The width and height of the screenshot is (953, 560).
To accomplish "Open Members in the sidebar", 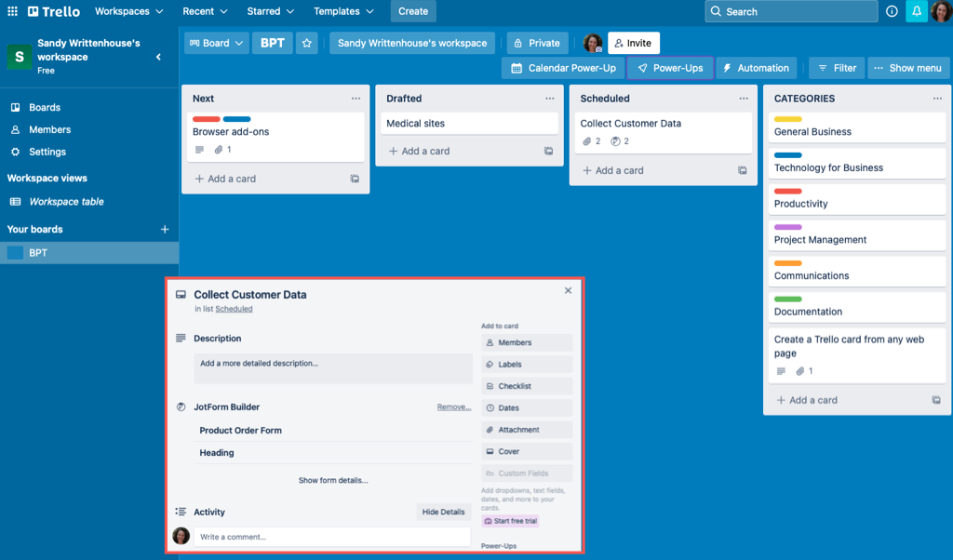I will [x=49, y=129].
